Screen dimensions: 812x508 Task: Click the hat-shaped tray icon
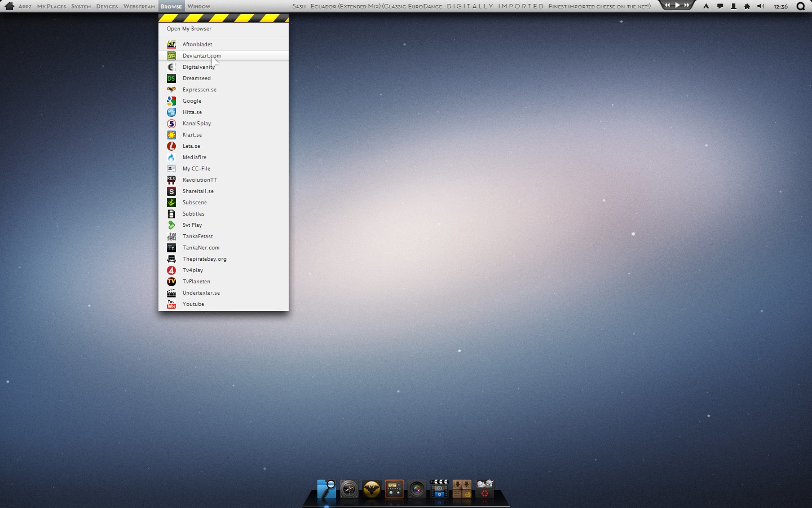tap(734, 6)
